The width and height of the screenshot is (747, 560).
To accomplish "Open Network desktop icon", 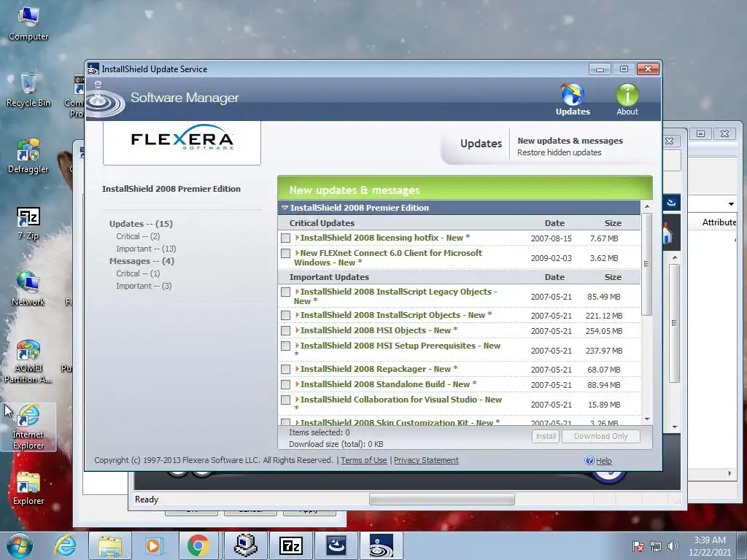I will click(x=28, y=289).
